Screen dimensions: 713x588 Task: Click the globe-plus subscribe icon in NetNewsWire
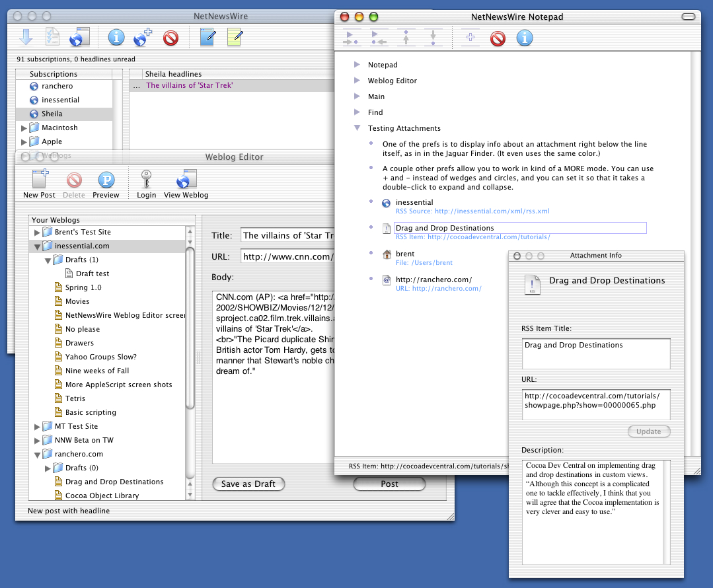coord(143,38)
